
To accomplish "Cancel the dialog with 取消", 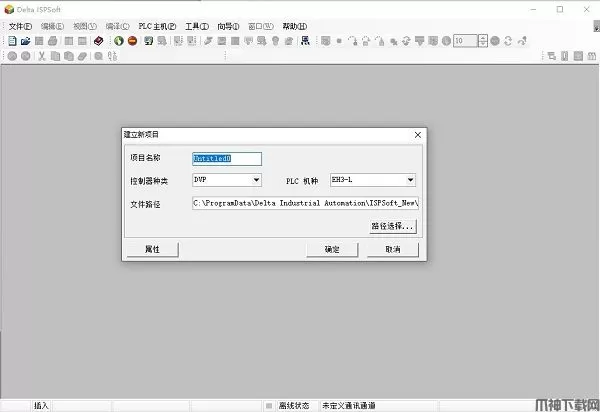I will pyautogui.click(x=393, y=249).
